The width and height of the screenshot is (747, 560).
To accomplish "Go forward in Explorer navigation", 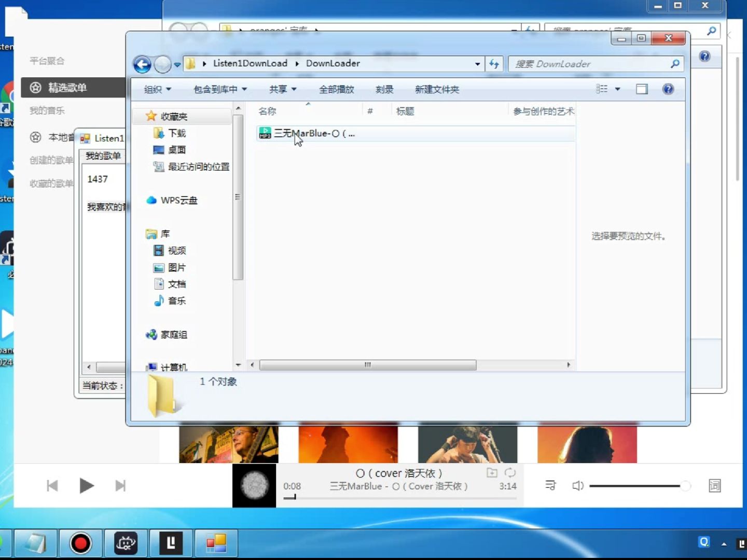I will [x=162, y=64].
